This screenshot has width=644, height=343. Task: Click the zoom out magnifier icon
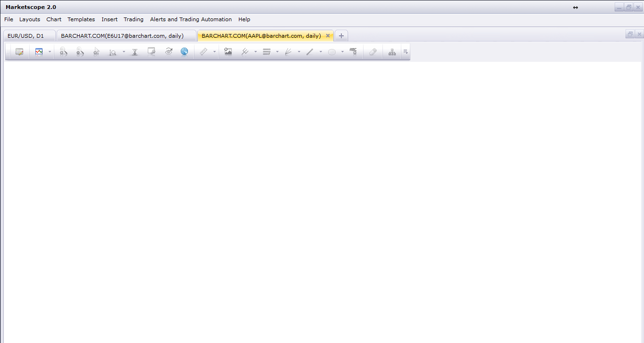(x=80, y=52)
